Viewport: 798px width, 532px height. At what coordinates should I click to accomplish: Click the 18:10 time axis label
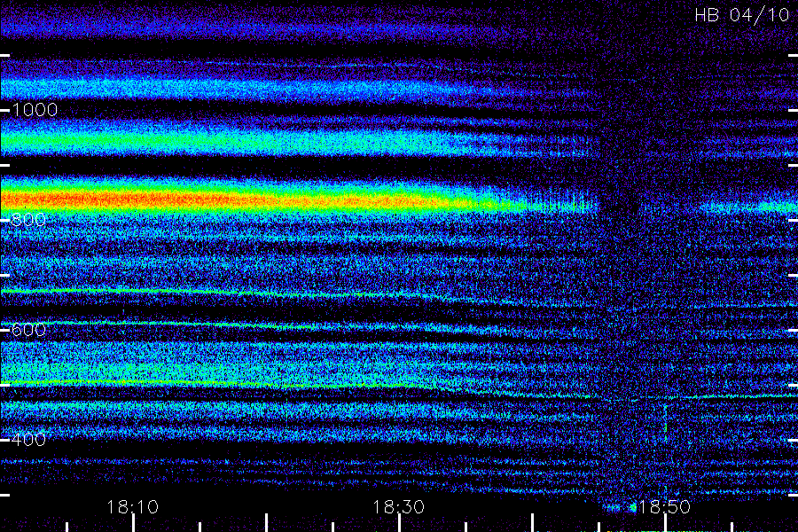(x=133, y=507)
